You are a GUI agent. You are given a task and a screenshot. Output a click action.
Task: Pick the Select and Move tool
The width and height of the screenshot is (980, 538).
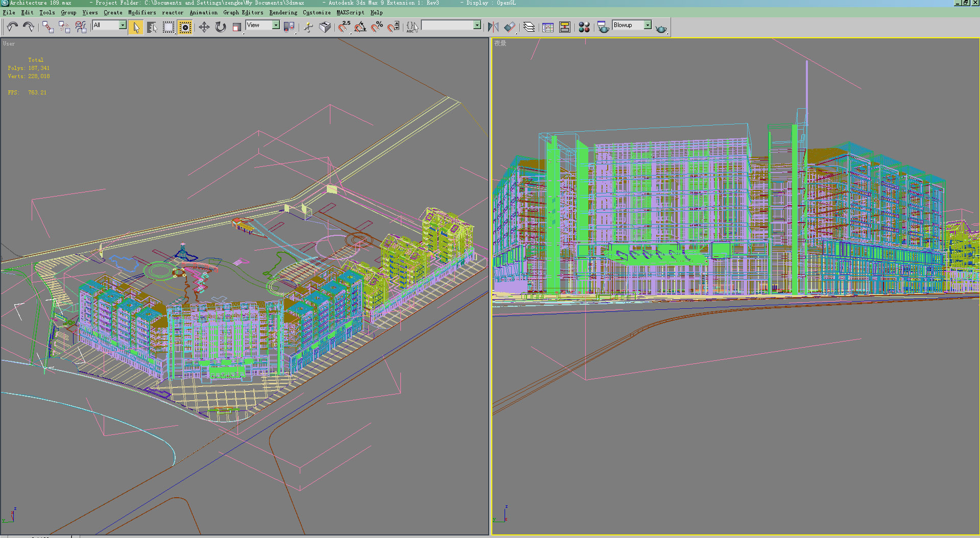(x=204, y=27)
